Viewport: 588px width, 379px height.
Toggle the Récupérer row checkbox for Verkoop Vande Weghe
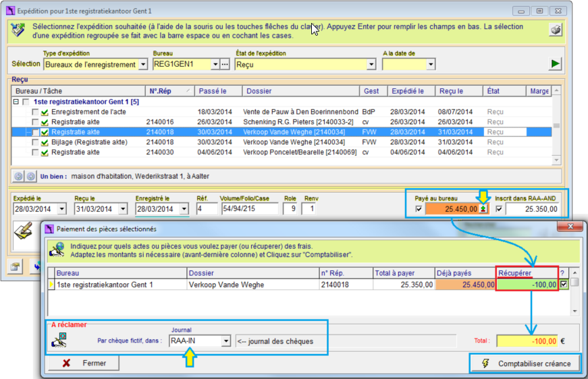tap(564, 285)
